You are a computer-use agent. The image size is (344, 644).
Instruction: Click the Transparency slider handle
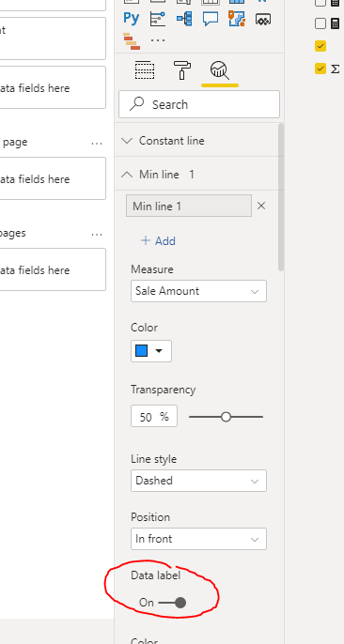[x=226, y=417]
